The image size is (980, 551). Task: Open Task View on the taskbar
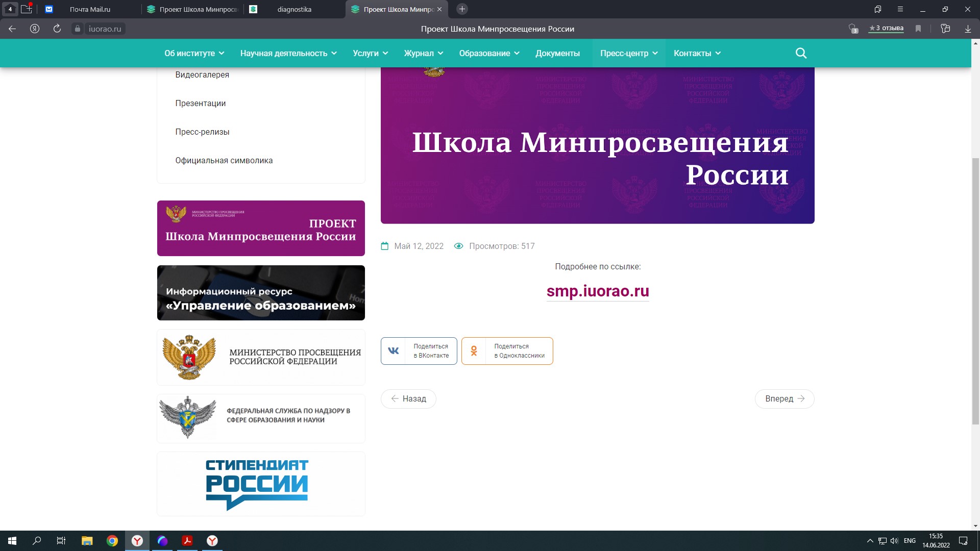pos(61,541)
